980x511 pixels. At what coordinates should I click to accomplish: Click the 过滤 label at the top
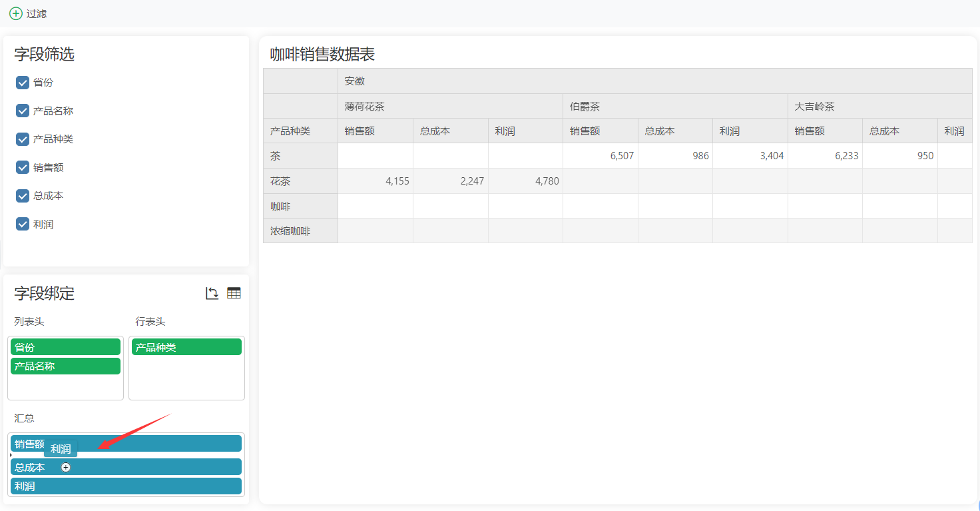(37, 13)
